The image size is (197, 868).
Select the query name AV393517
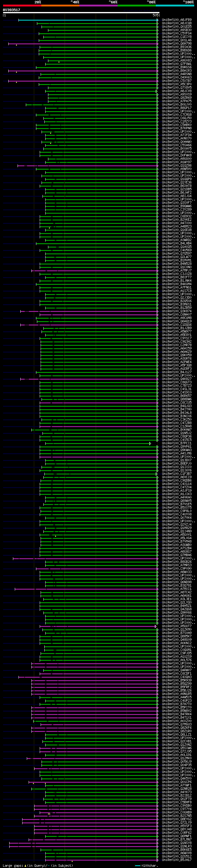tap(11, 10)
